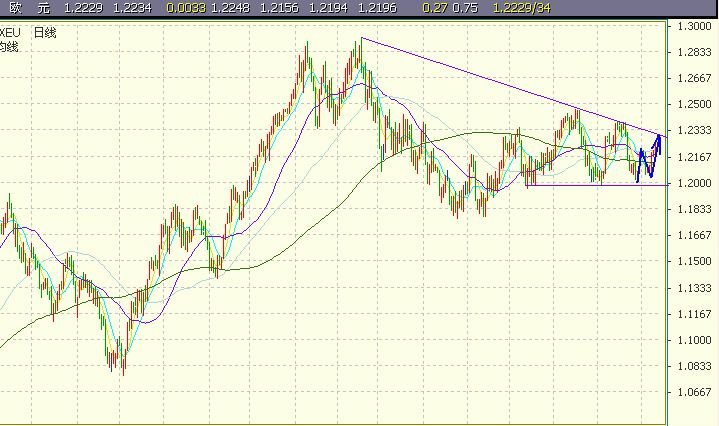Click the 1.0667 price axis label
Screen dimensions: 719x426
tap(694, 392)
